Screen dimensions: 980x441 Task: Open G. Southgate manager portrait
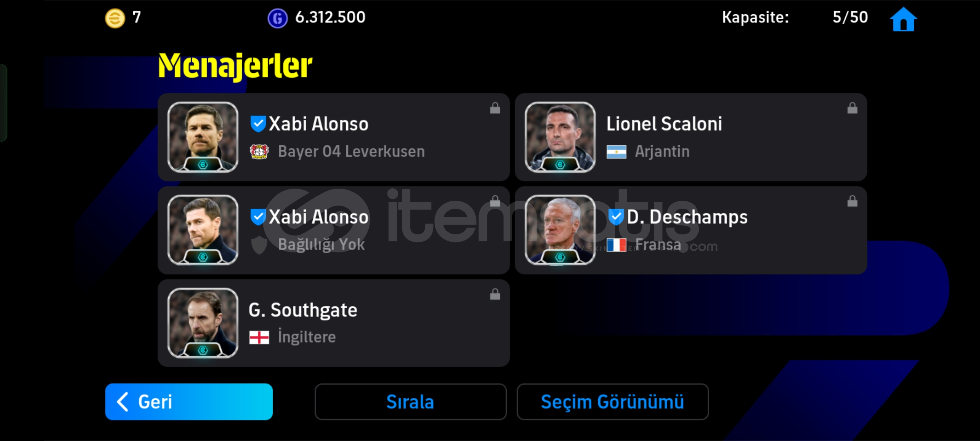point(203,323)
